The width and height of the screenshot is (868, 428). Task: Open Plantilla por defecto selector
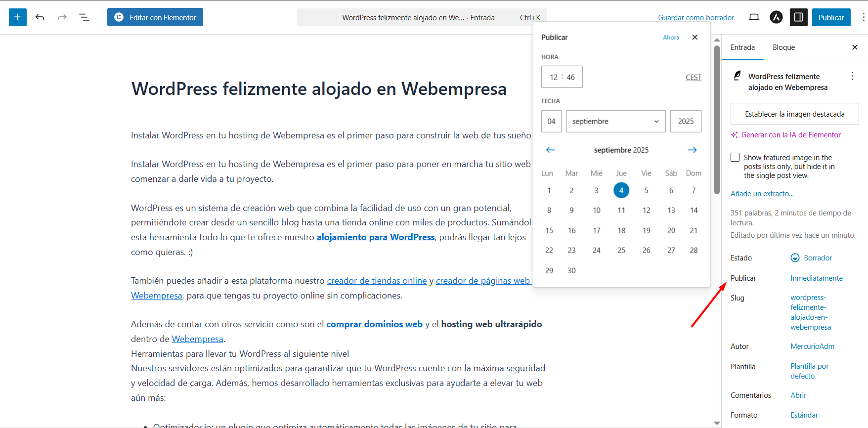[809, 371]
